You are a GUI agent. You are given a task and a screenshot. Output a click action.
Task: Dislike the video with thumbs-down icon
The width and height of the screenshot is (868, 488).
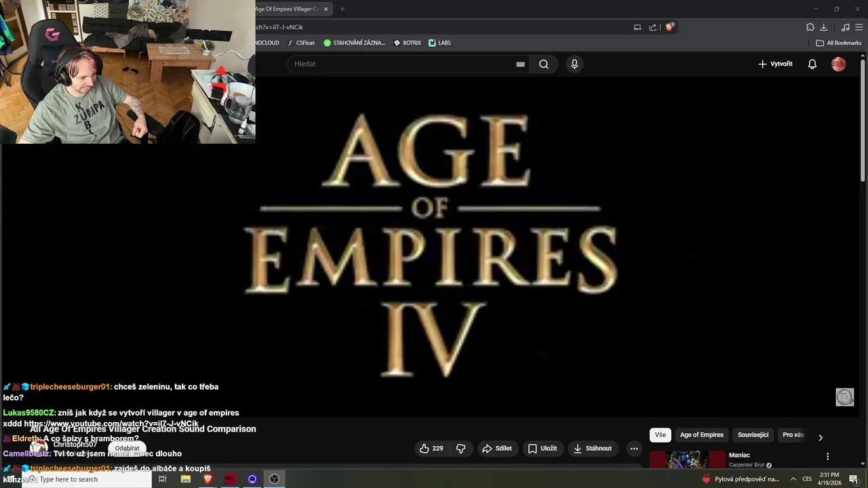[x=460, y=449]
